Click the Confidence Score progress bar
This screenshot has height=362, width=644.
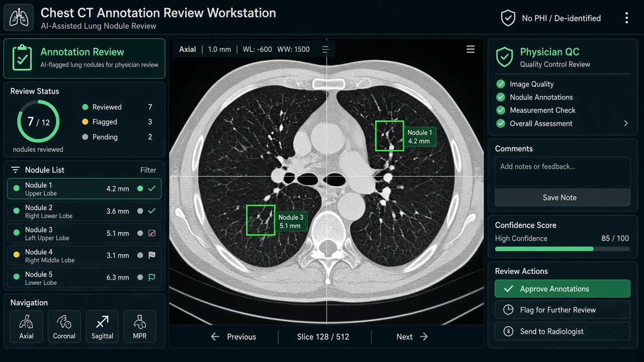pos(562,249)
